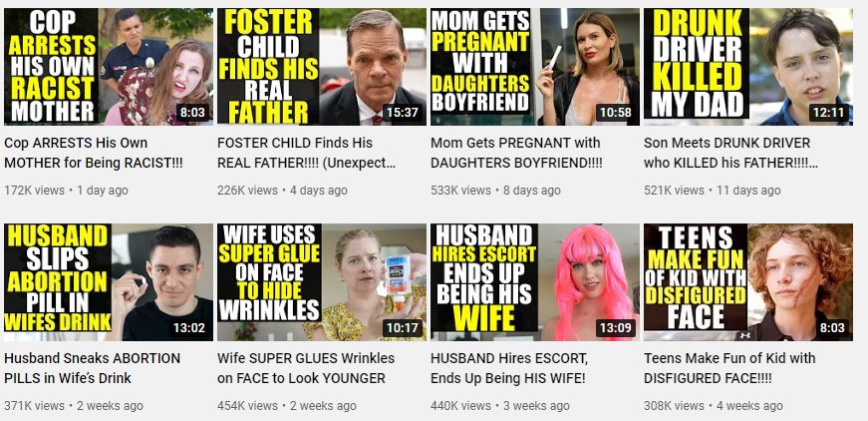Click the 13:02 duration badge
Image resolution: width=868 pixels, height=421 pixels.
tap(189, 328)
